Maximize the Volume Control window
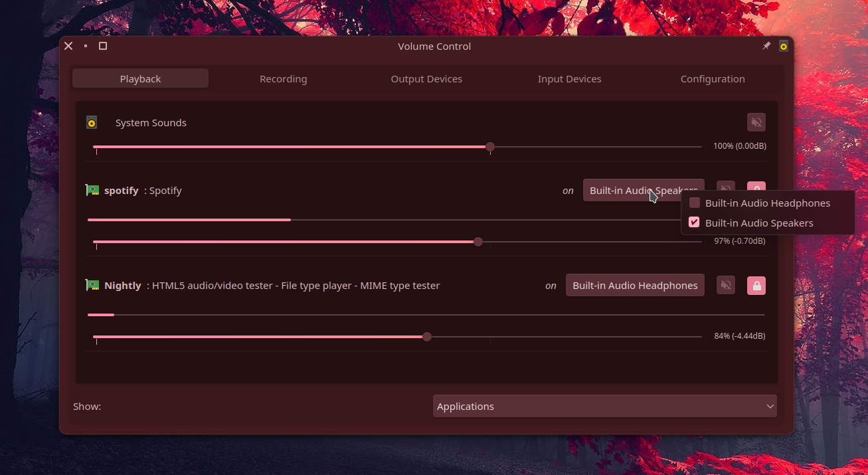Image resolution: width=868 pixels, height=475 pixels. coord(103,46)
